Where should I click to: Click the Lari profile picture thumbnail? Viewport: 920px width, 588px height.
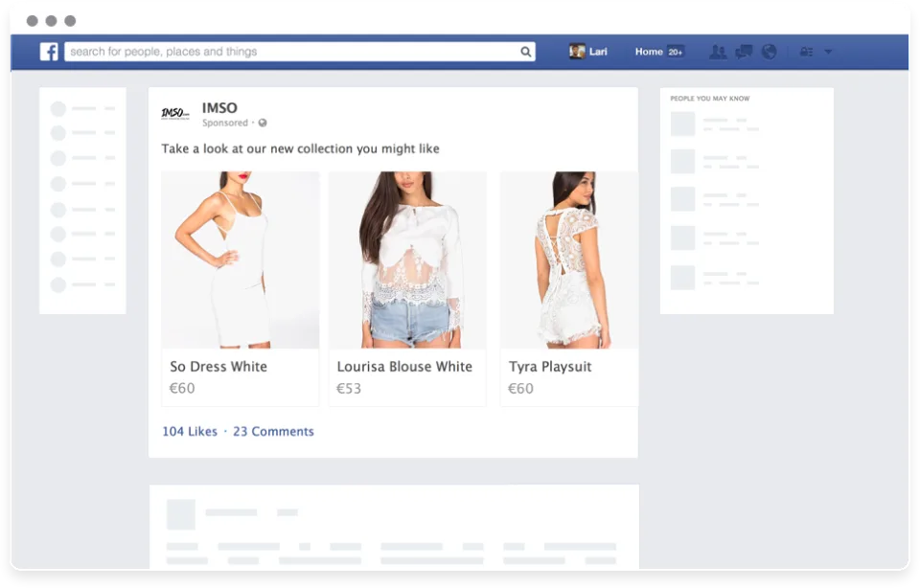(x=577, y=52)
